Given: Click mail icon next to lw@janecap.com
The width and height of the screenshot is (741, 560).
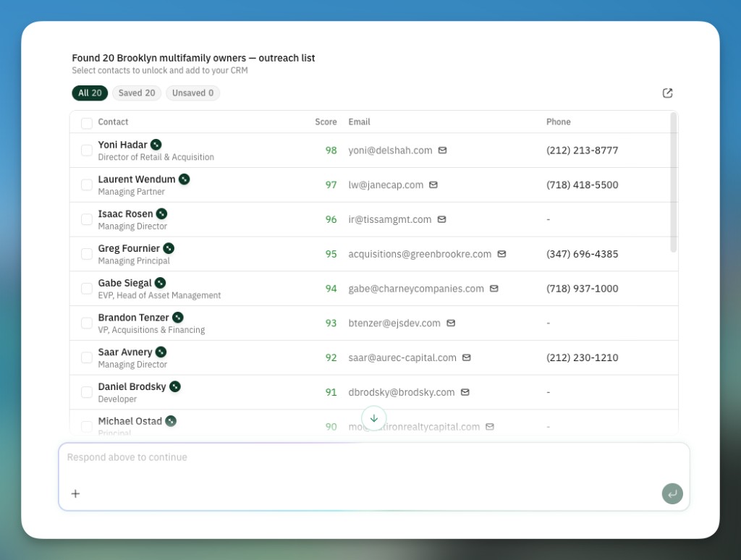Looking at the screenshot, I should pos(433,184).
